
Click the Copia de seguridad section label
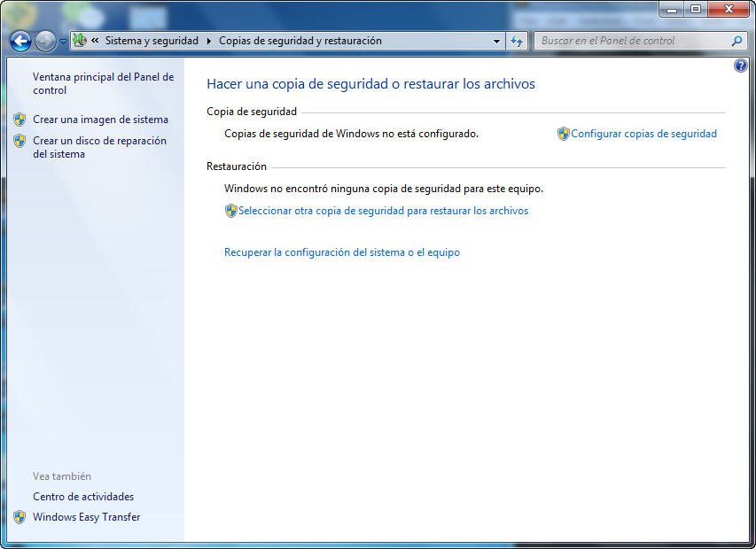pos(252,112)
